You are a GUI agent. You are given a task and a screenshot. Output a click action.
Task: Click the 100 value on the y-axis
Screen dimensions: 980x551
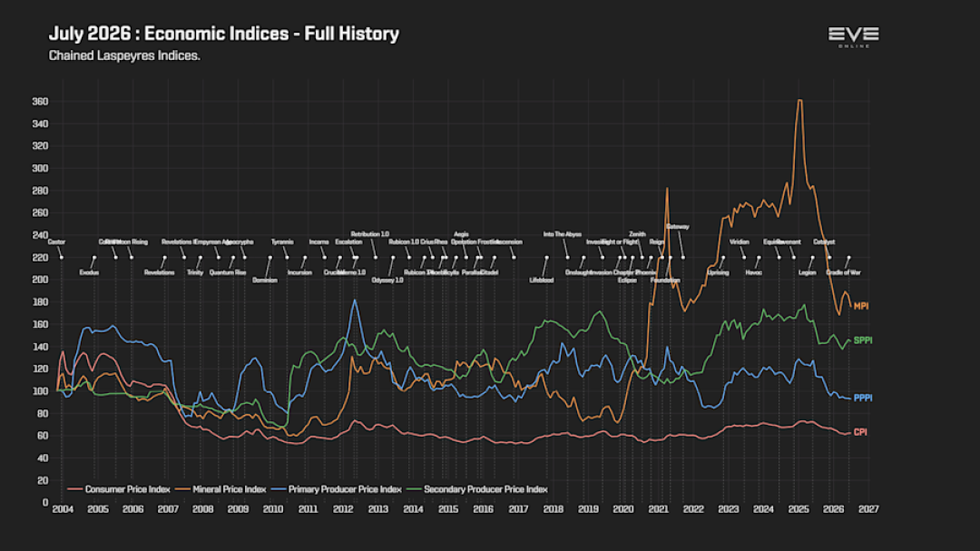[40, 391]
